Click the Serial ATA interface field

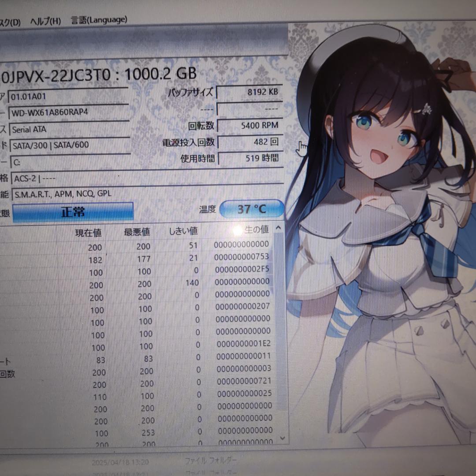pyautogui.click(x=66, y=129)
